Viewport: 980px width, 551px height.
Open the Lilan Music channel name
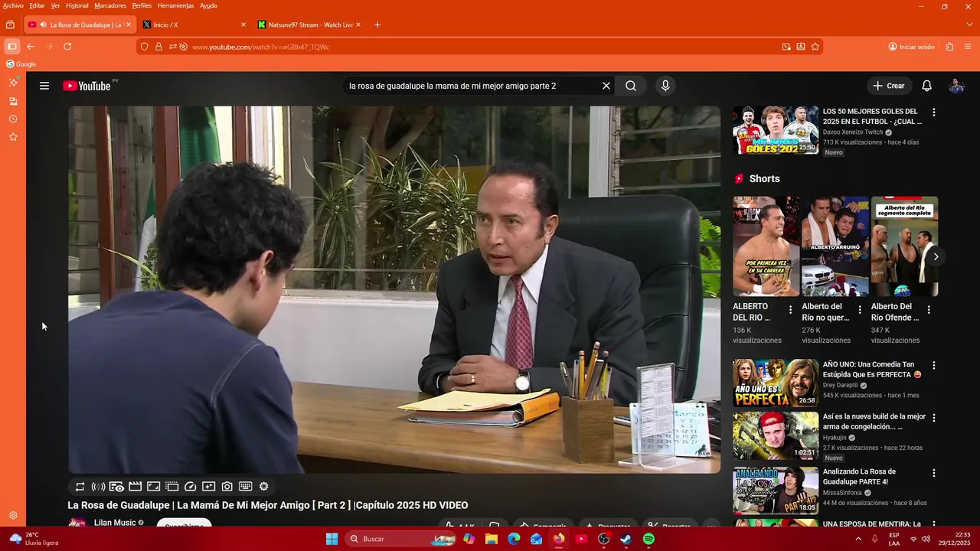click(115, 523)
